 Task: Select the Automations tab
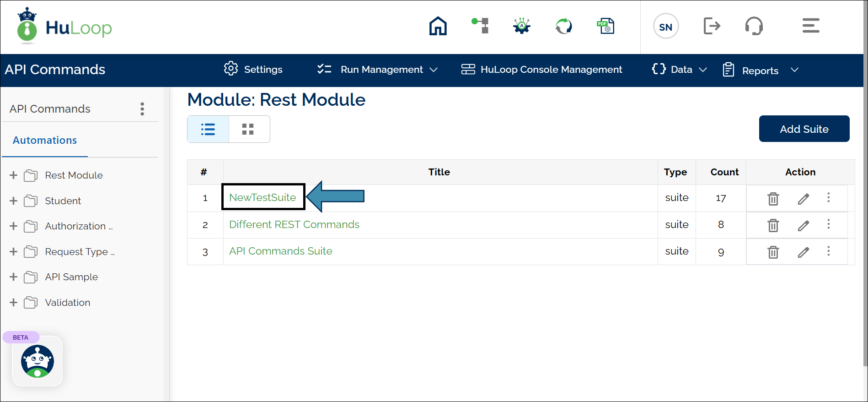[45, 141]
